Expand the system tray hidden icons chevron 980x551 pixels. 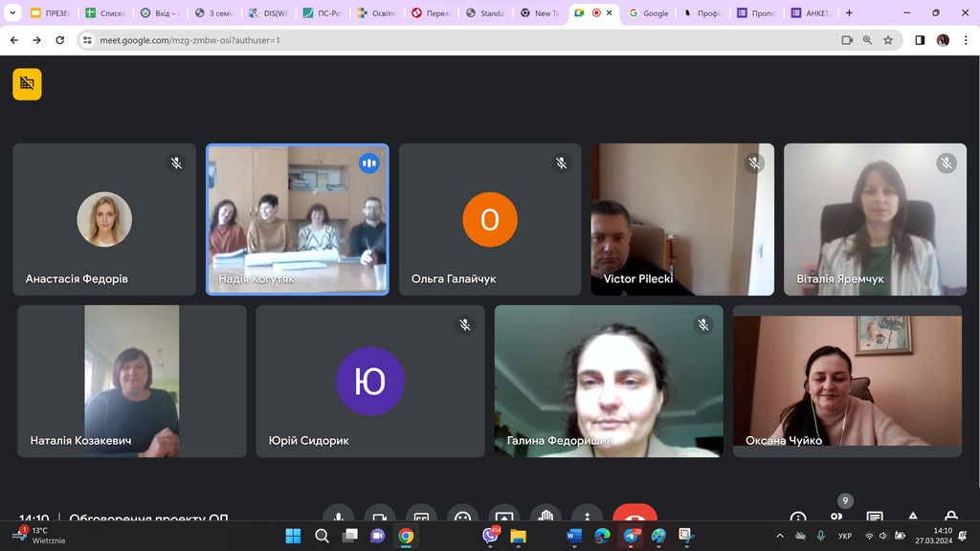click(x=780, y=536)
